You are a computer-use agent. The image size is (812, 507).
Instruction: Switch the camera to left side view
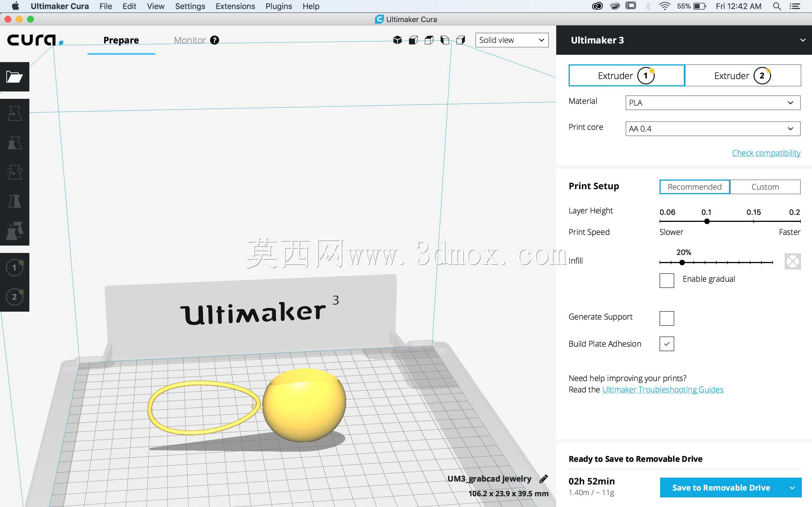(445, 40)
